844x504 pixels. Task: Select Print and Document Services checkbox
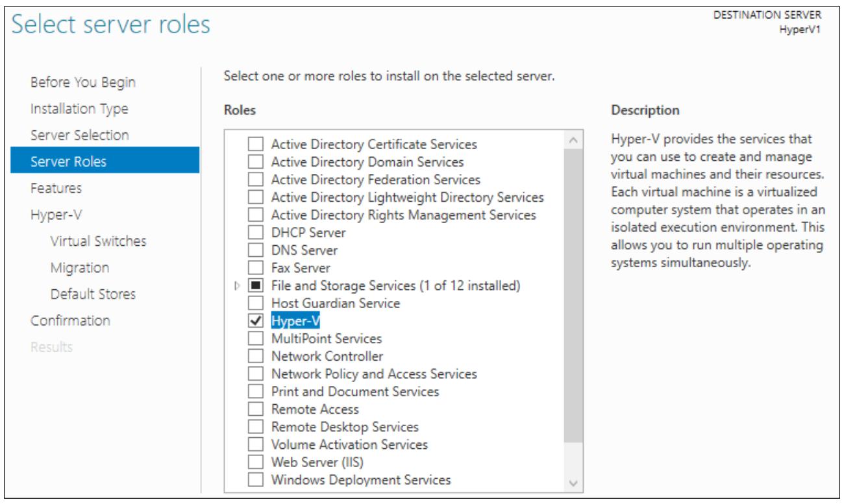coord(256,391)
